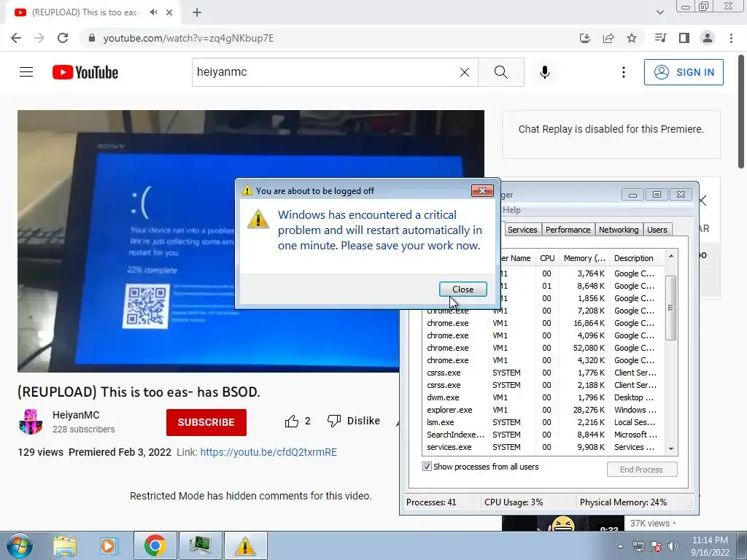
Task: Reload the YouTube page
Action: (x=63, y=38)
